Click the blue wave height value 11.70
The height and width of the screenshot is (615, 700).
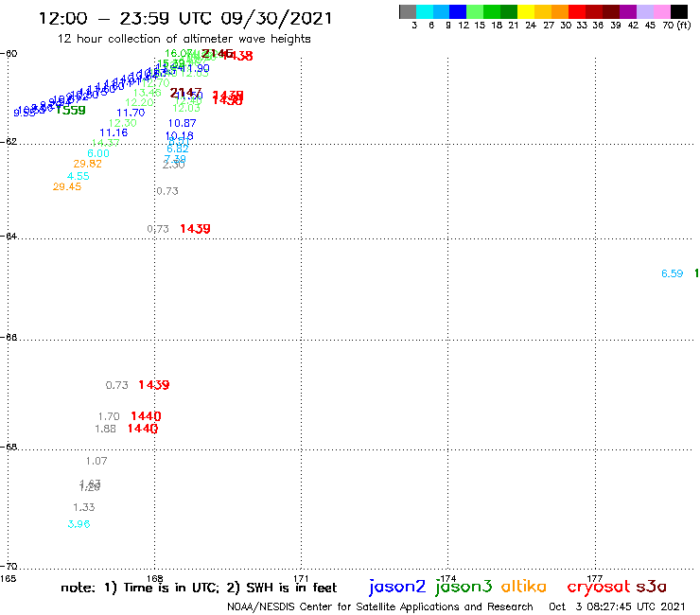(x=131, y=113)
